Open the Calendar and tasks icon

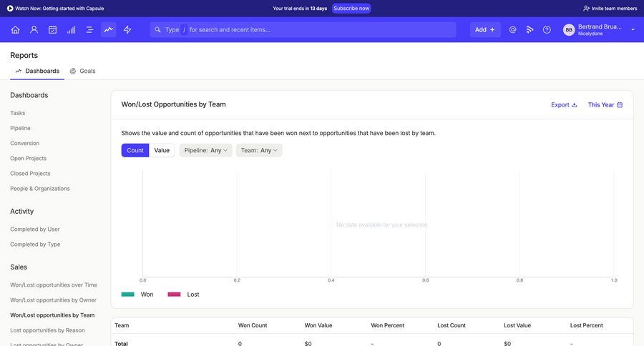(52, 30)
